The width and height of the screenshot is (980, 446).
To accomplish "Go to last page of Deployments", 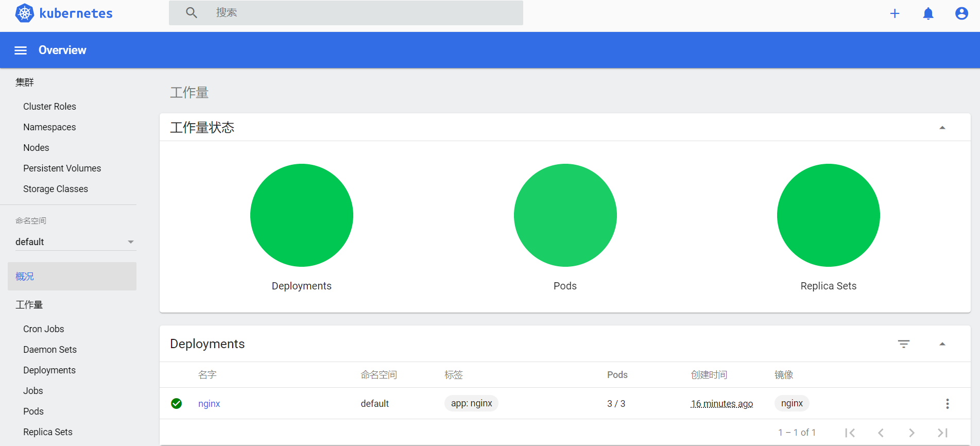I will click(x=943, y=433).
